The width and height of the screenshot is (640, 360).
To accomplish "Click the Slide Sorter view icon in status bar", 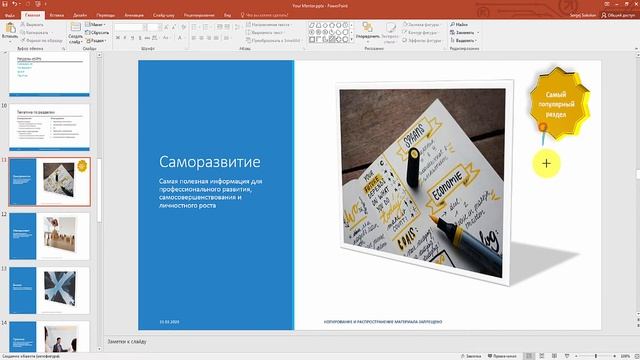I will pyautogui.click(x=542, y=356).
